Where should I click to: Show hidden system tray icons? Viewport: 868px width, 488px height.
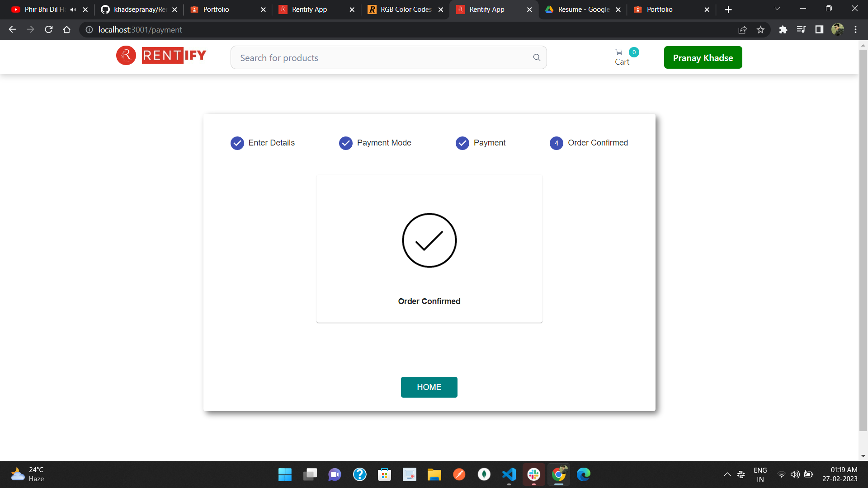[x=727, y=474]
